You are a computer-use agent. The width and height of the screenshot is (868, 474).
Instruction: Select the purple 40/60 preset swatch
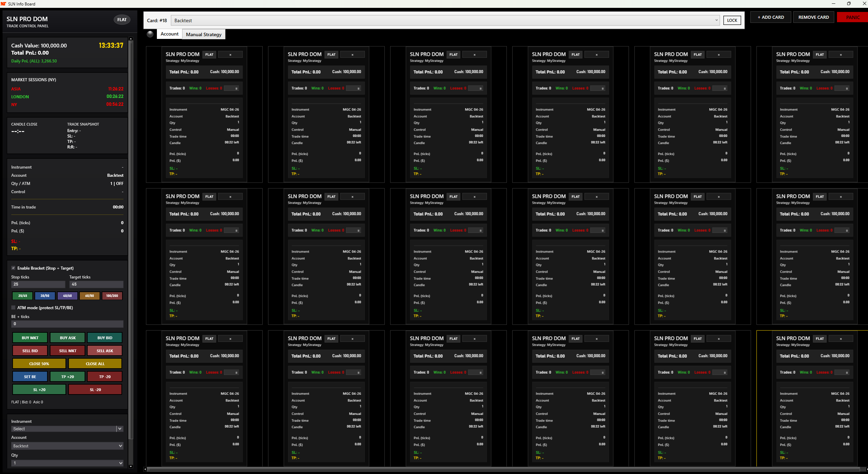68,296
